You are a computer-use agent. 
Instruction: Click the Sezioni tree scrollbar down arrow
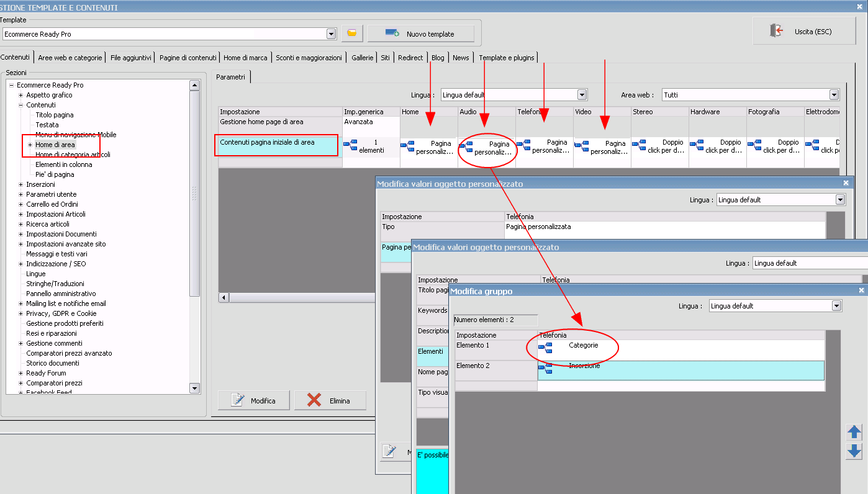coord(194,388)
